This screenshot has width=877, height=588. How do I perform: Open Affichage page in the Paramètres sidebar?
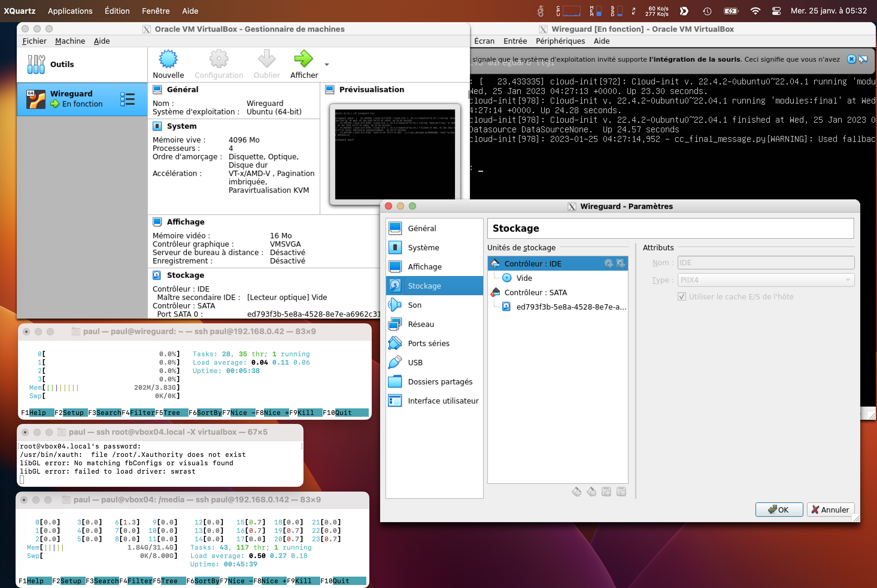tap(434, 267)
